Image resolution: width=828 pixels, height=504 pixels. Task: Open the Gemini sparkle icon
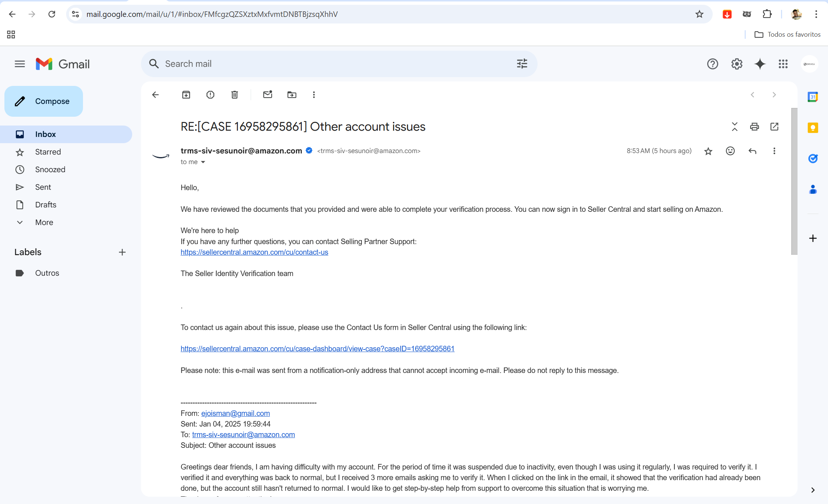[760, 64]
